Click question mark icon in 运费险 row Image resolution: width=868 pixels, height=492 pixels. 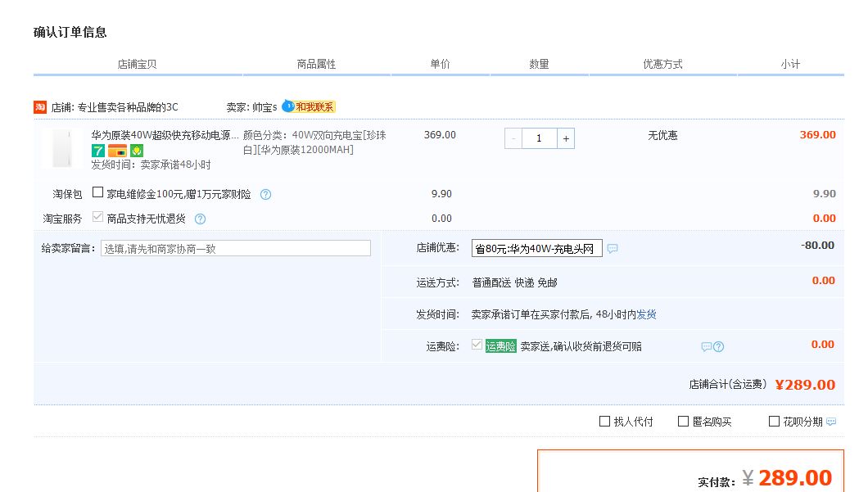718,346
